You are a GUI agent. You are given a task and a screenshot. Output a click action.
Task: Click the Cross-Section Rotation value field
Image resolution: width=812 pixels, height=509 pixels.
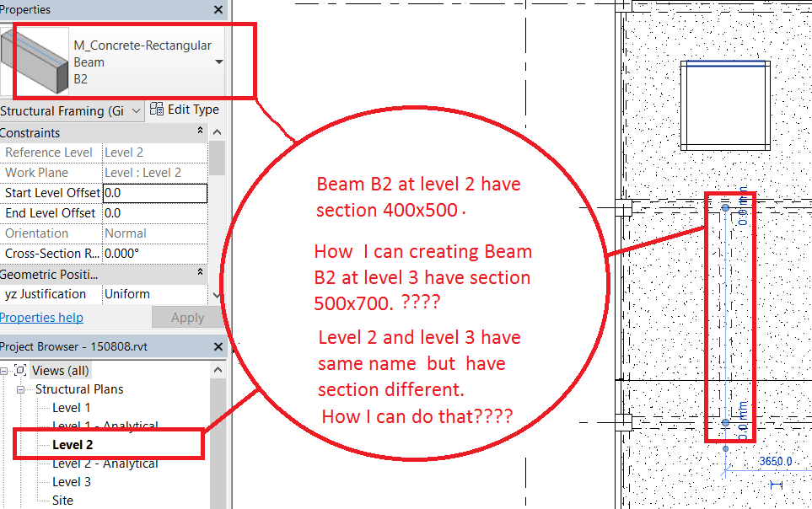pos(155,254)
